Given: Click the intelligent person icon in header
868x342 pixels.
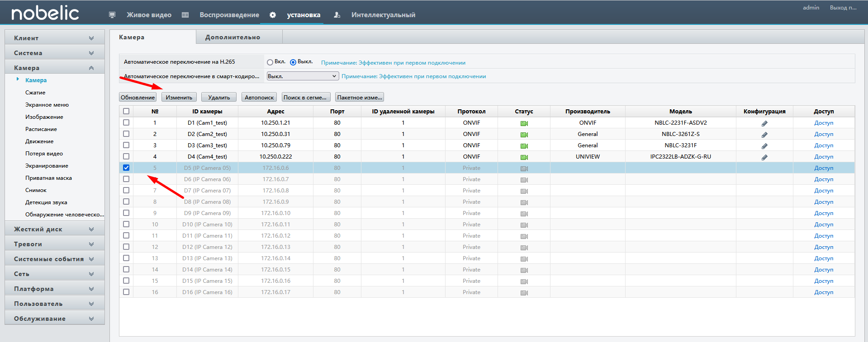Looking at the screenshot, I should [337, 15].
